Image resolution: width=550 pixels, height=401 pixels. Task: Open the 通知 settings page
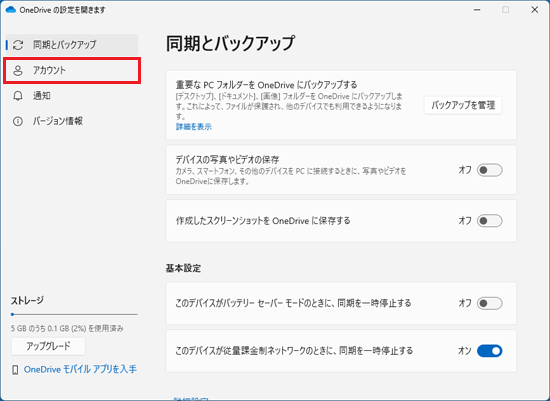click(x=72, y=96)
